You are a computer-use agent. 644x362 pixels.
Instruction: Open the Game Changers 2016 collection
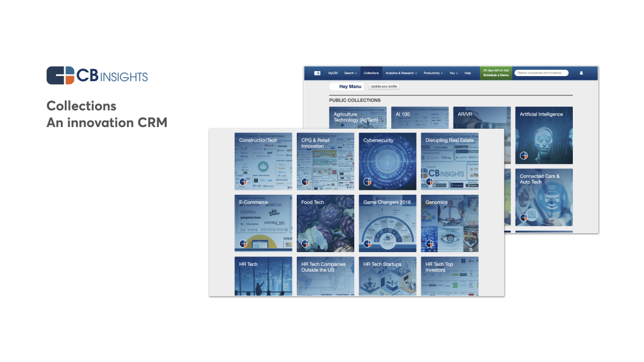[x=387, y=223]
